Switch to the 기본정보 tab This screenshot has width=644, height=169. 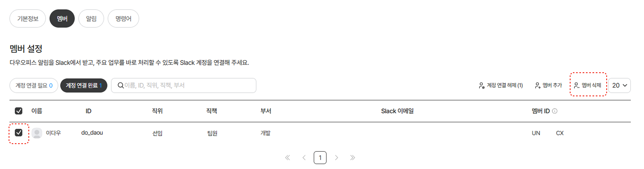28,18
